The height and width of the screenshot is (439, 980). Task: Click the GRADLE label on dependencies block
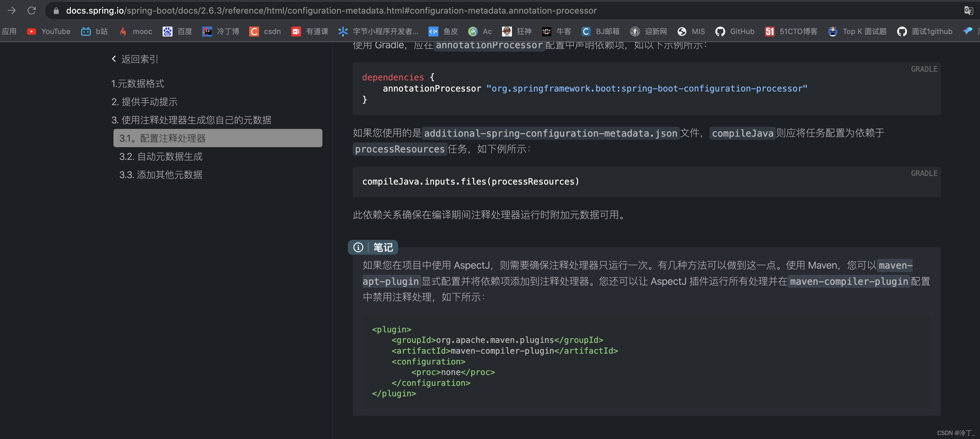pos(924,69)
